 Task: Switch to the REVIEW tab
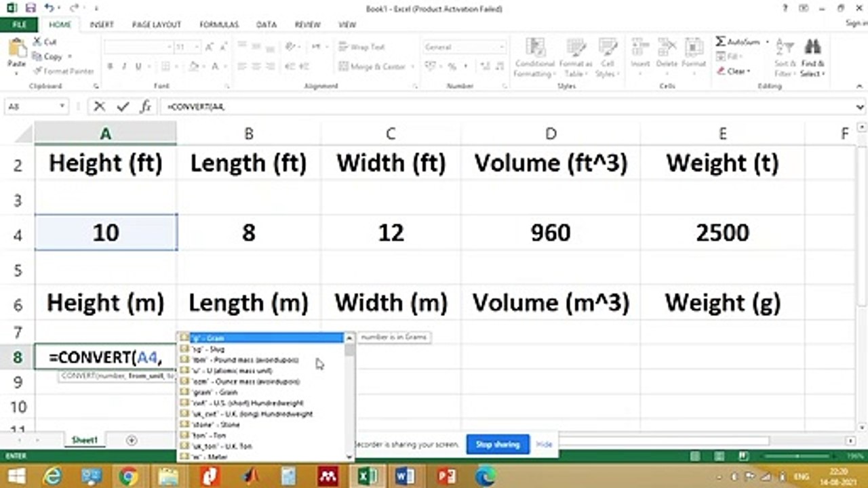[x=307, y=24]
